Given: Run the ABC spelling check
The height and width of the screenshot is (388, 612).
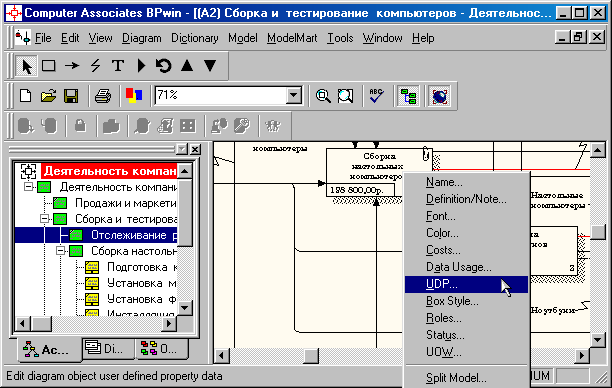Looking at the screenshot, I should pos(376,96).
